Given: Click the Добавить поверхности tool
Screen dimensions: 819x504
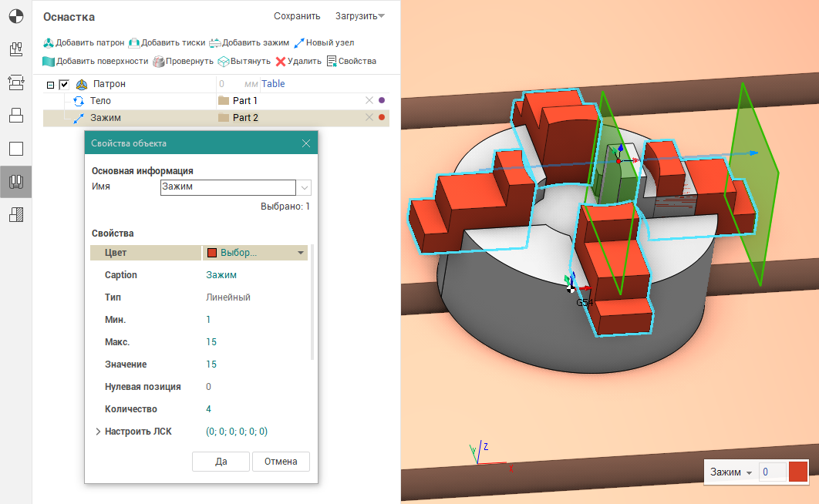Looking at the screenshot, I should (x=49, y=62).
